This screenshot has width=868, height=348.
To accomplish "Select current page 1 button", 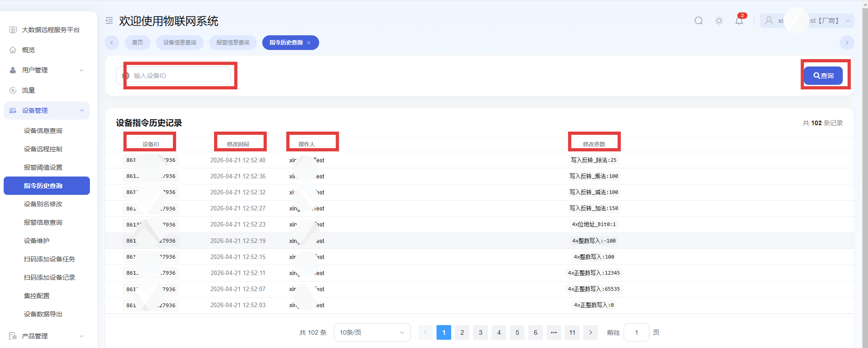I will tap(444, 332).
